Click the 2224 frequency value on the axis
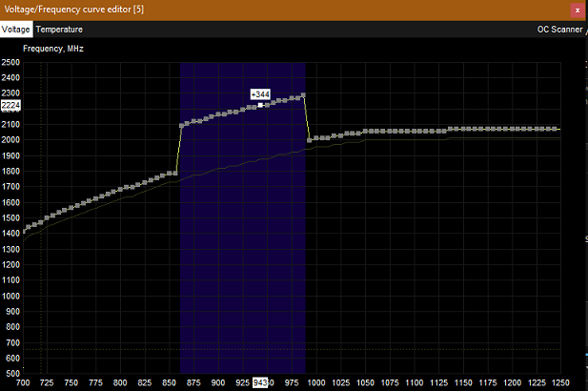588x391 pixels. [10, 105]
